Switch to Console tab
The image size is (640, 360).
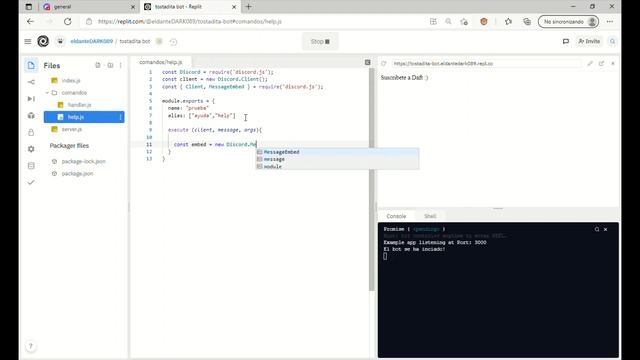[x=396, y=216]
